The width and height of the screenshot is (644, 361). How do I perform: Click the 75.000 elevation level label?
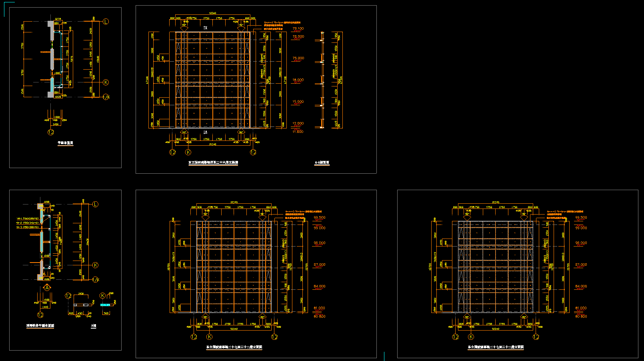tap(298, 58)
